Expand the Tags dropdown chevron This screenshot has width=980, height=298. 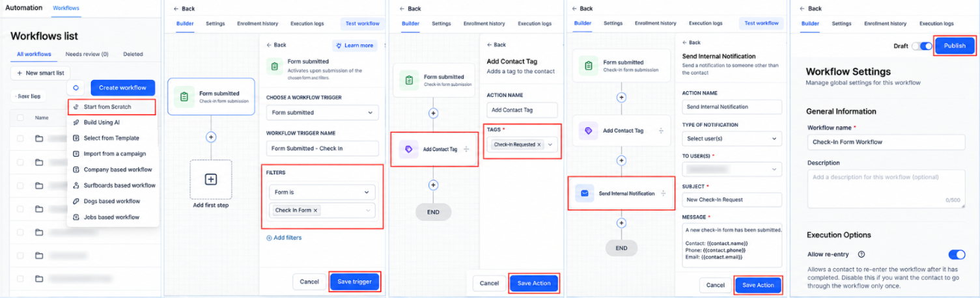coord(550,144)
